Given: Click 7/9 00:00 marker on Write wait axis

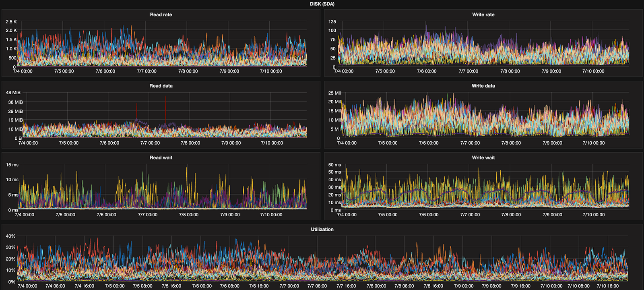Looking at the screenshot, I should [552, 215].
